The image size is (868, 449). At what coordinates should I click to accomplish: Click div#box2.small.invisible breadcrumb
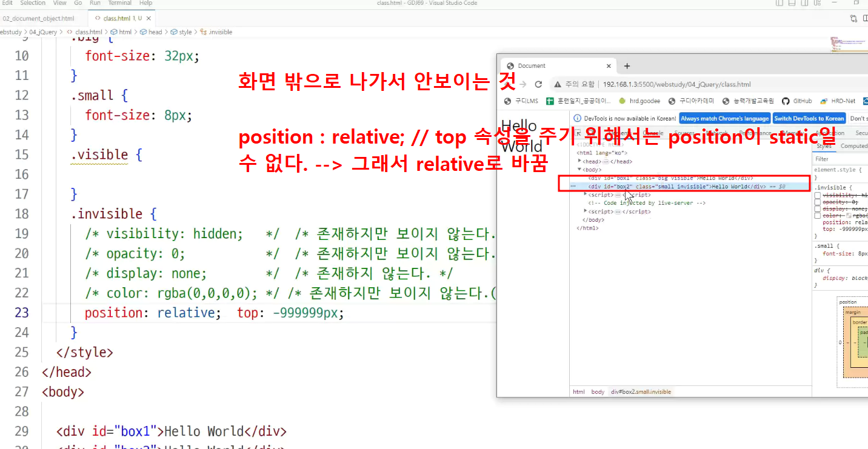click(641, 392)
